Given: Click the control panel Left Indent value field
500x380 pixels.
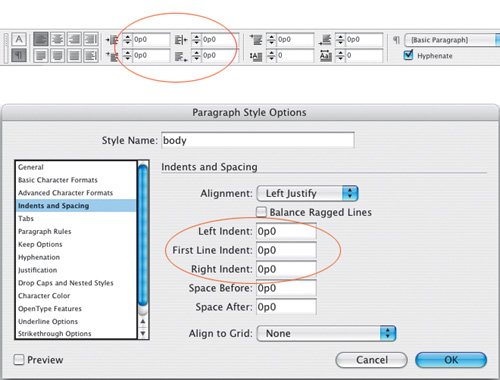Looking at the screenshot, I should (x=151, y=40).
